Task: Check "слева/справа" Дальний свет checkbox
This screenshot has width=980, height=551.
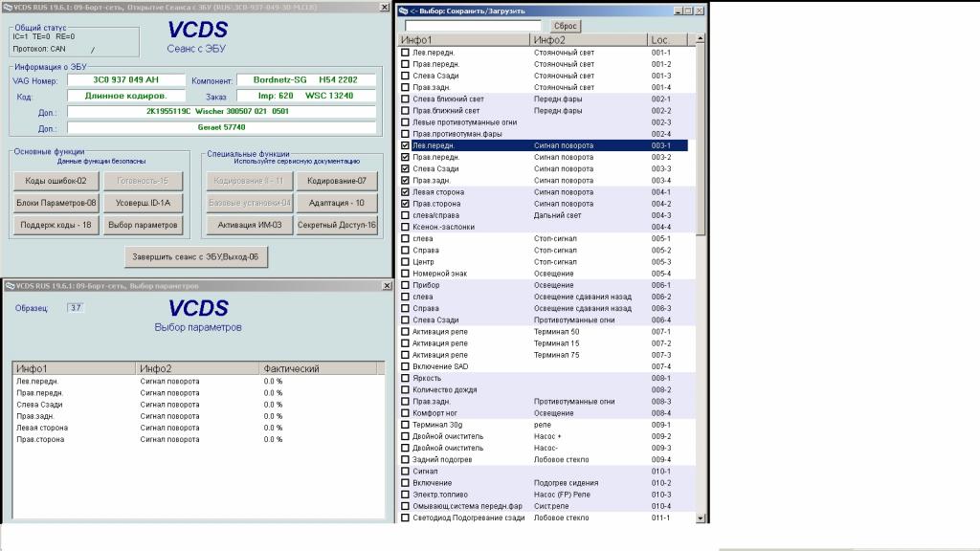Action: click(x=405, y=215)
